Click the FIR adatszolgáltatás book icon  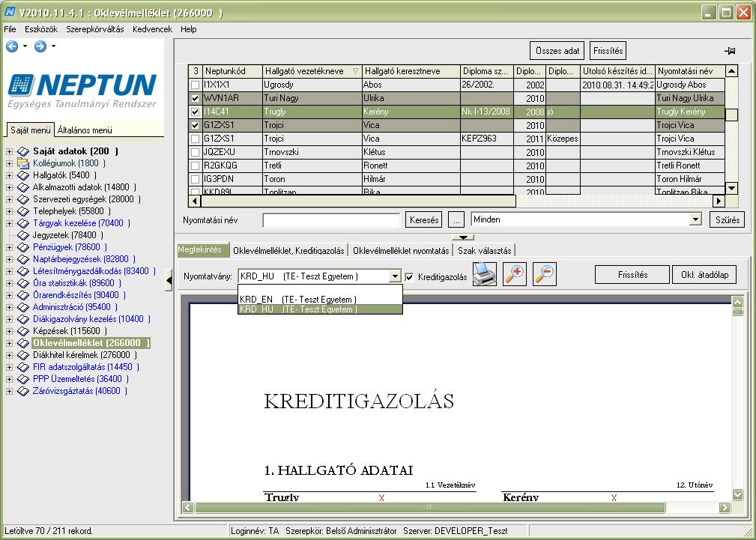click(23, 367)
